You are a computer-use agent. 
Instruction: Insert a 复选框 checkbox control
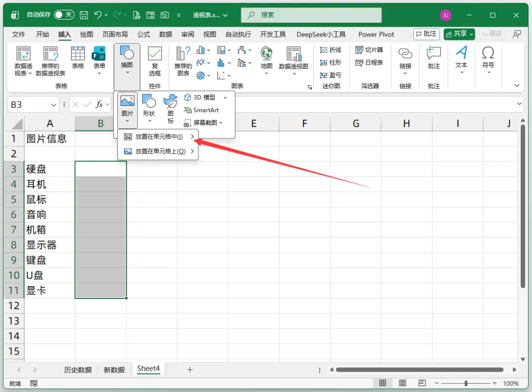tap(155, 61)
